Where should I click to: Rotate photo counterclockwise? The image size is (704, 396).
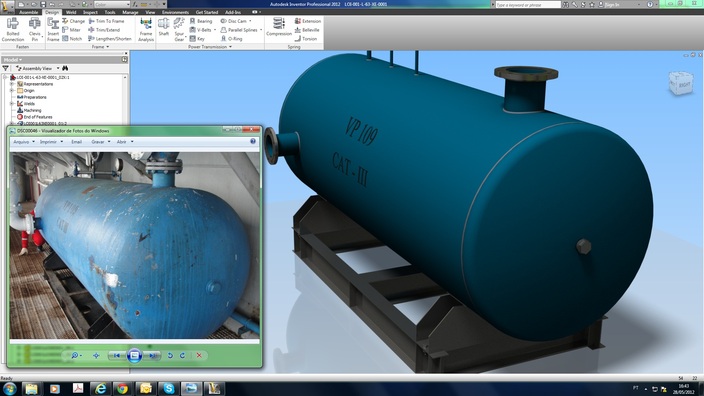170,356
